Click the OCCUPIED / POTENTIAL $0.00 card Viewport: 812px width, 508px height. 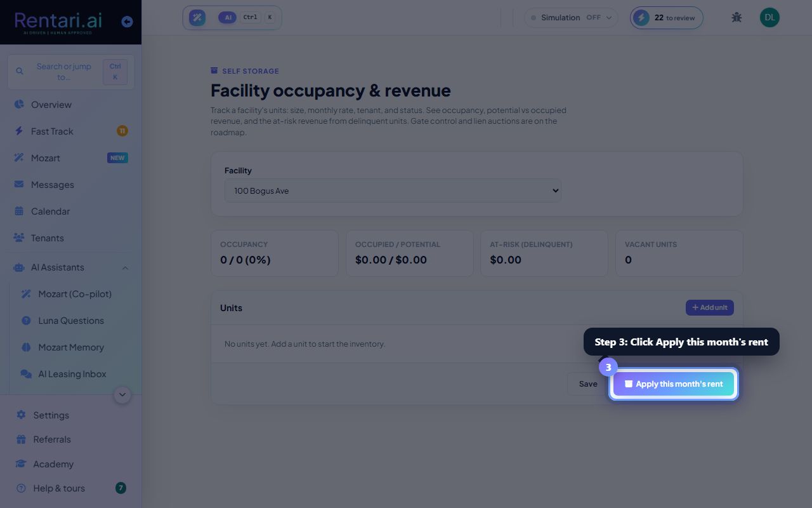click(x=410, y=253)
